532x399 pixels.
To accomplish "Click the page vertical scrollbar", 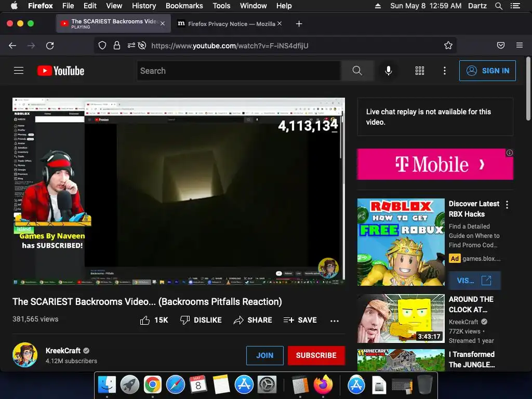I will point(528,89).
